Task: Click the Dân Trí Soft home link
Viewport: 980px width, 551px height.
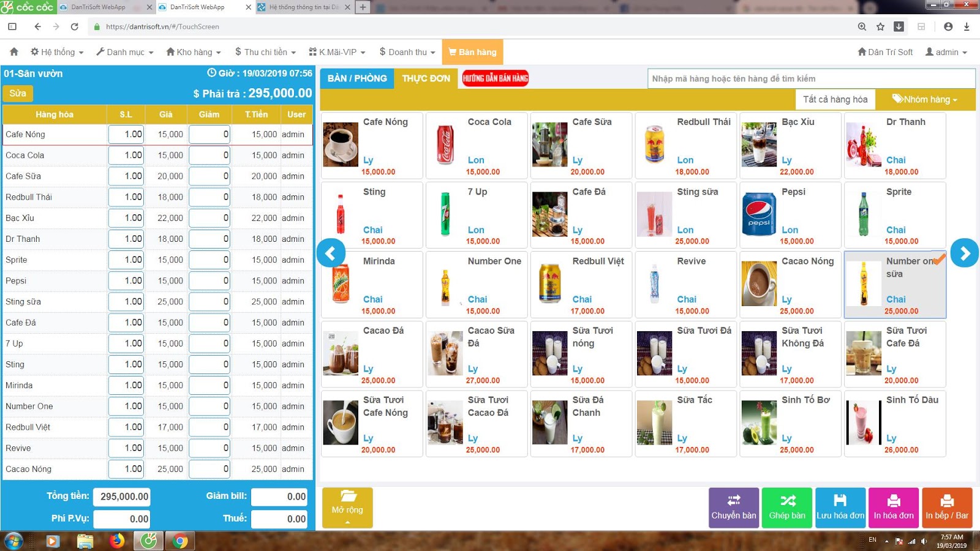Action: [885, 52]
